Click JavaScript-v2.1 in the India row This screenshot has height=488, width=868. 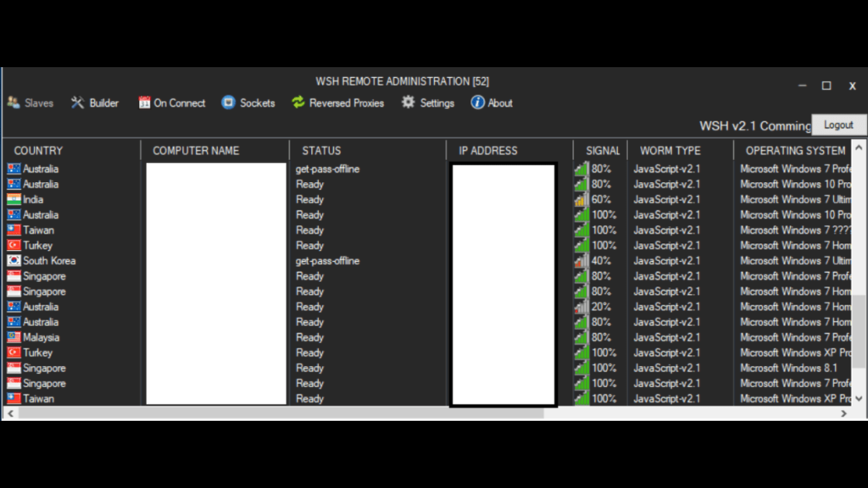tap(666, 200)
